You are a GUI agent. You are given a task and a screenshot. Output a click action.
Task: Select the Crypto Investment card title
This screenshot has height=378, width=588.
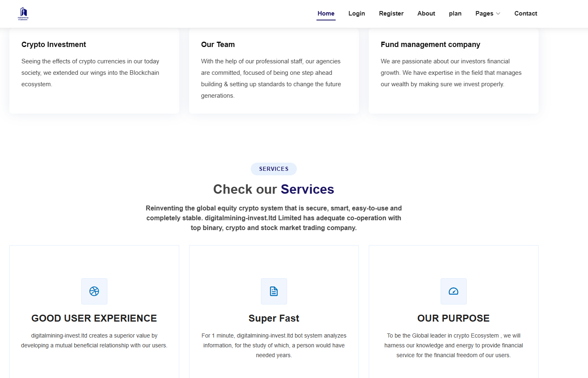54,45
